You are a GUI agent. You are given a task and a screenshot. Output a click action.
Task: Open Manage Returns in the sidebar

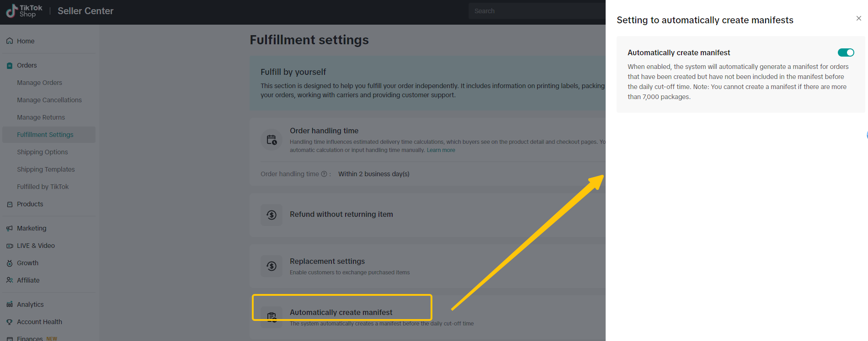[x=41, y=117]
